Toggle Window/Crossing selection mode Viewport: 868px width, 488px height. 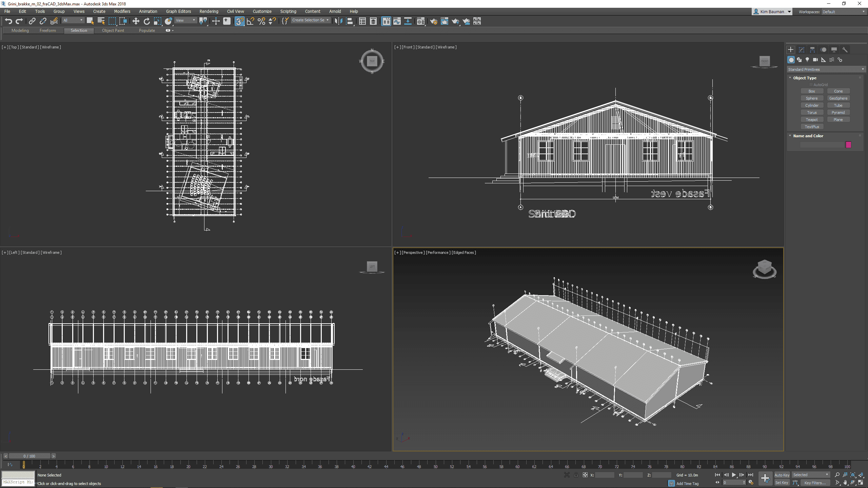click(x=123, y=21)
